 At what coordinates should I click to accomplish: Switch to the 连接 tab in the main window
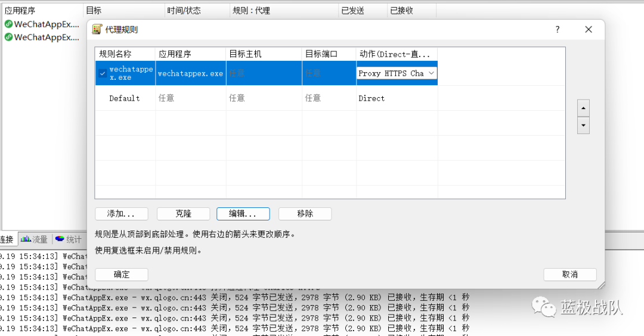[7, 239]
